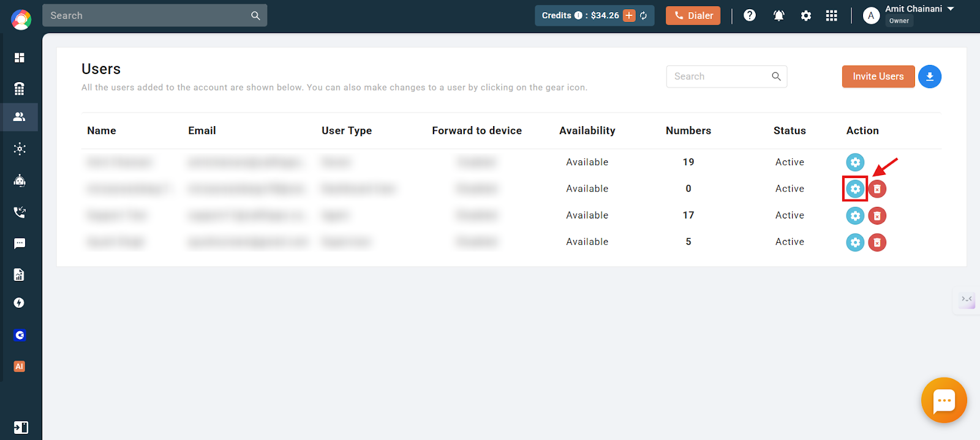Click the Forward to device column header
This screenshot has width=980, height=440.
point(477,130)
